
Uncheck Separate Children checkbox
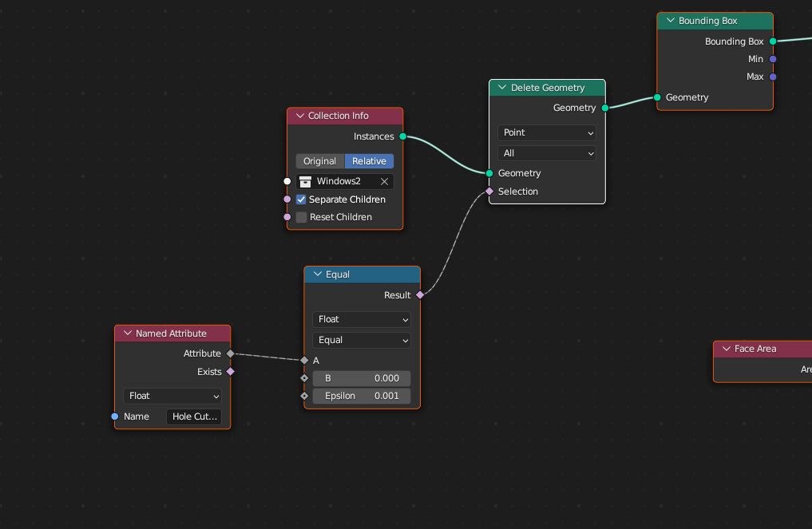(x=301, y=199)
